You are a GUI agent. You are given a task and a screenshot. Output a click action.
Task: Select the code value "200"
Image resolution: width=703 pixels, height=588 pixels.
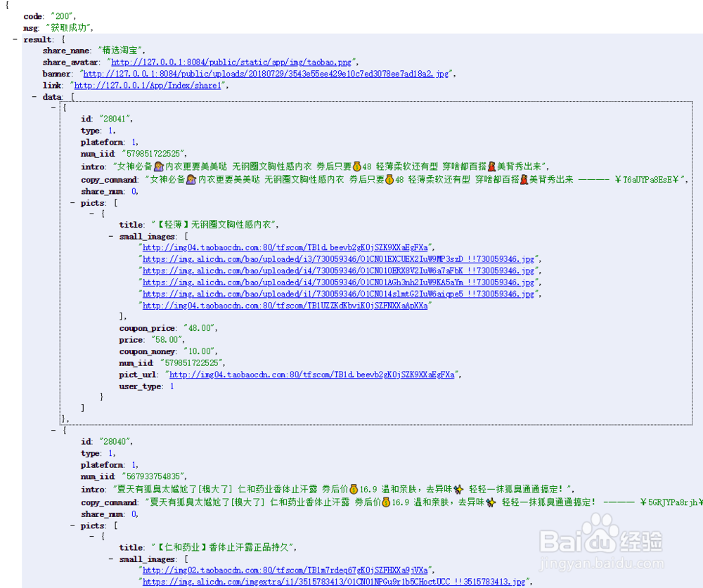tap(63, 17)
